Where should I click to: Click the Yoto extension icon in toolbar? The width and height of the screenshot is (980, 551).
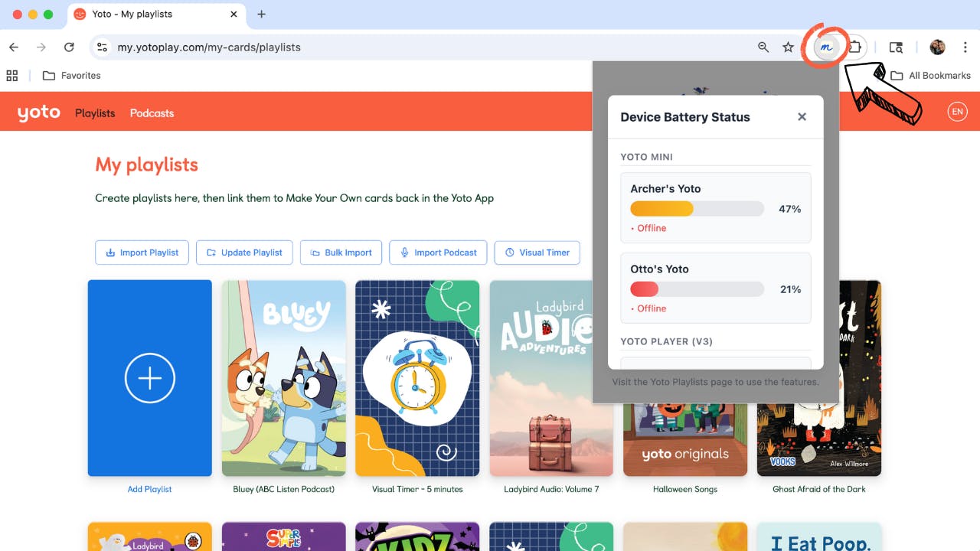(825, 47)
